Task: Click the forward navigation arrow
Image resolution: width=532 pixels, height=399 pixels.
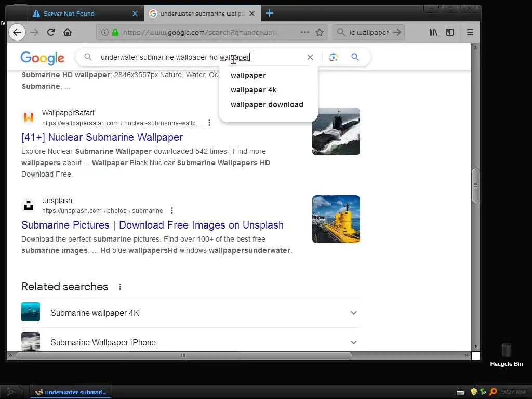Action: click(34, 32)
